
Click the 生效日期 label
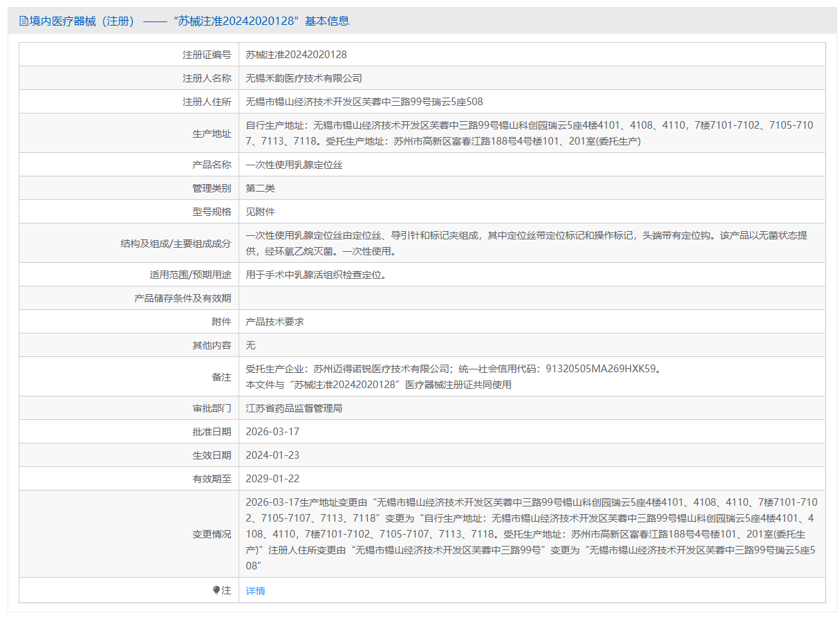coord(212,455)
